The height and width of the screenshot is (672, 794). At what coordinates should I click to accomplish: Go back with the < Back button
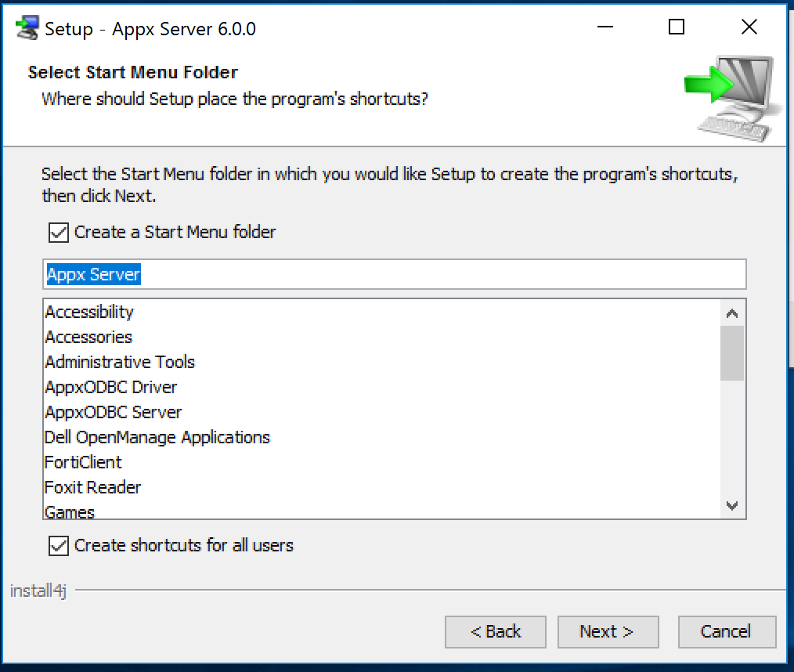tap(495, 631)
